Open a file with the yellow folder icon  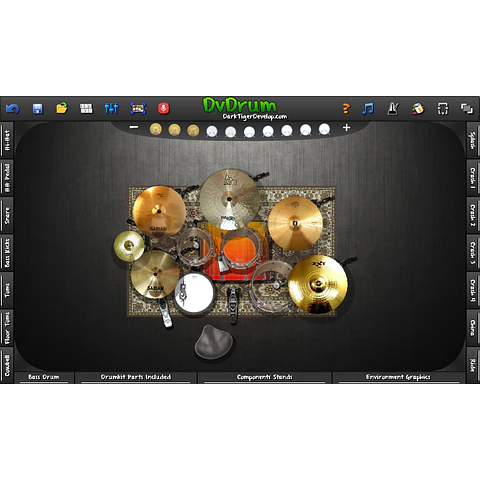pyautogui.click(x=62, y=108)
